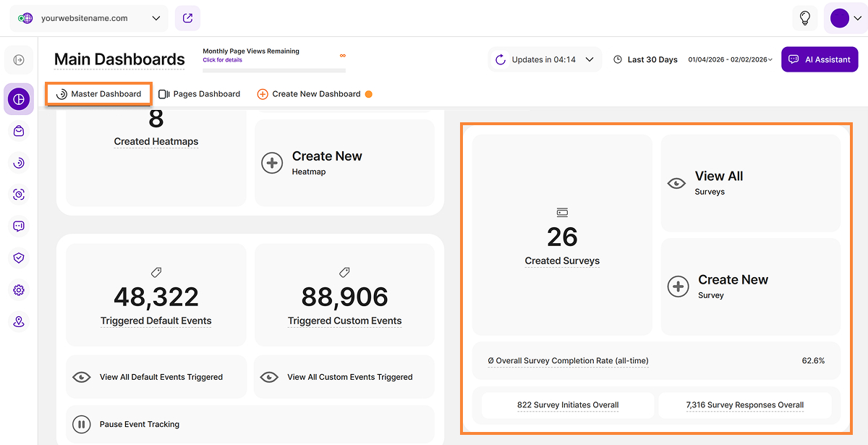Open website in new tab icon
The height and width of the screenshot is (445, 868).
coord(187,18)
